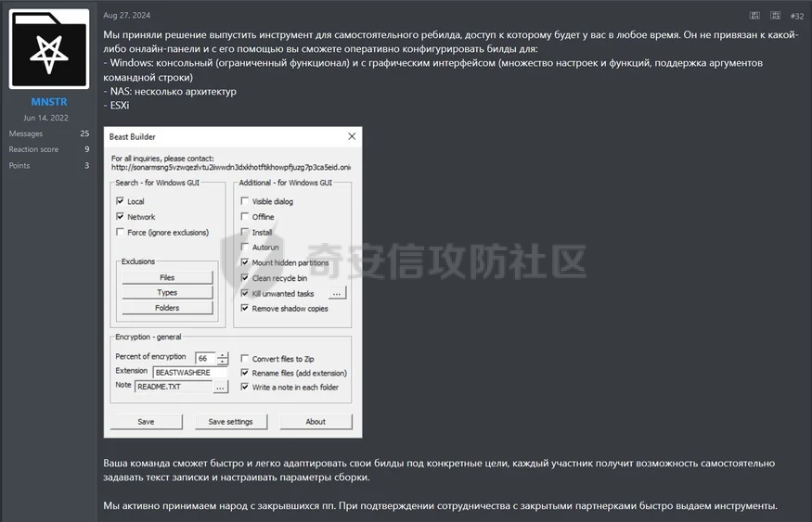Click the browse ellipsis button next to Note field
This screenshot has height=522, width=812.
click(221, 387)
